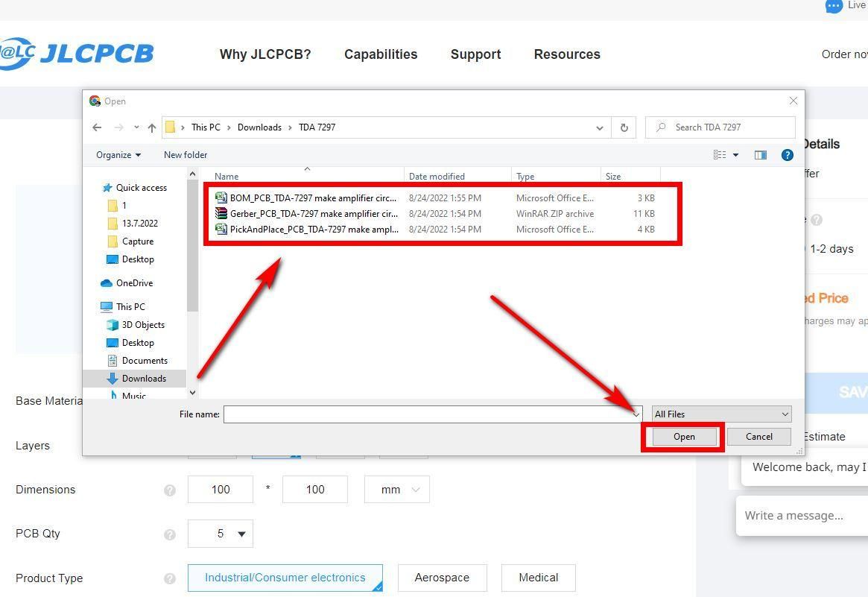Select PickAndPlace_PCB_TDA-7297 Excel file icon
This screenshot has width=868, height=597.
pyautogui.click(x=221, y=229)
